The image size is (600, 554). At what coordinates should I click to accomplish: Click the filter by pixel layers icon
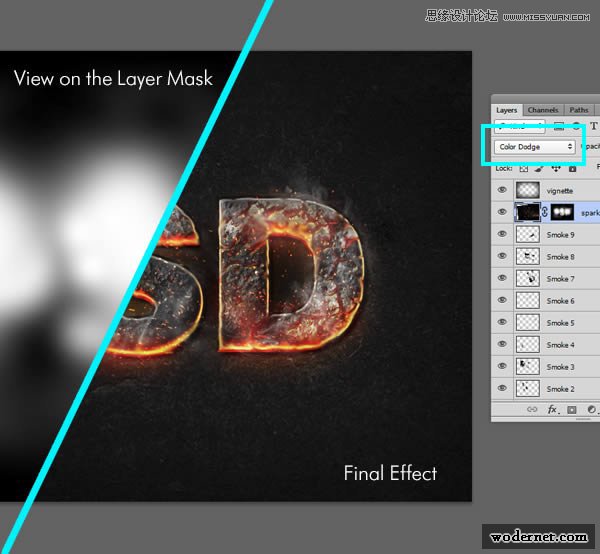pos(559,126)
